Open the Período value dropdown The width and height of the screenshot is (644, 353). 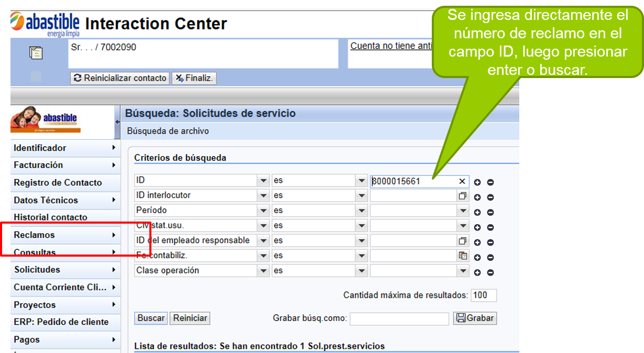click(x=463, y=211)
